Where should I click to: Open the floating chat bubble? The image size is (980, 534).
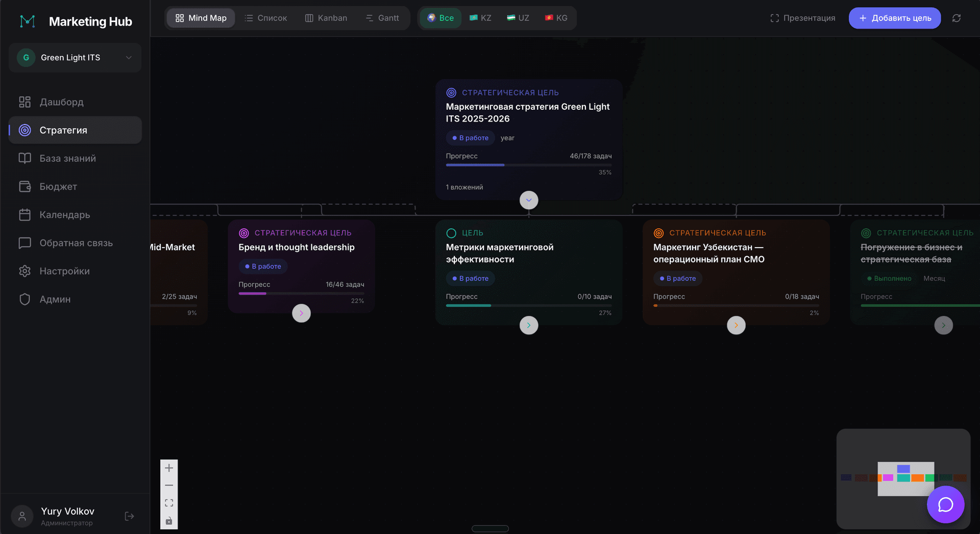coord(945,504)
